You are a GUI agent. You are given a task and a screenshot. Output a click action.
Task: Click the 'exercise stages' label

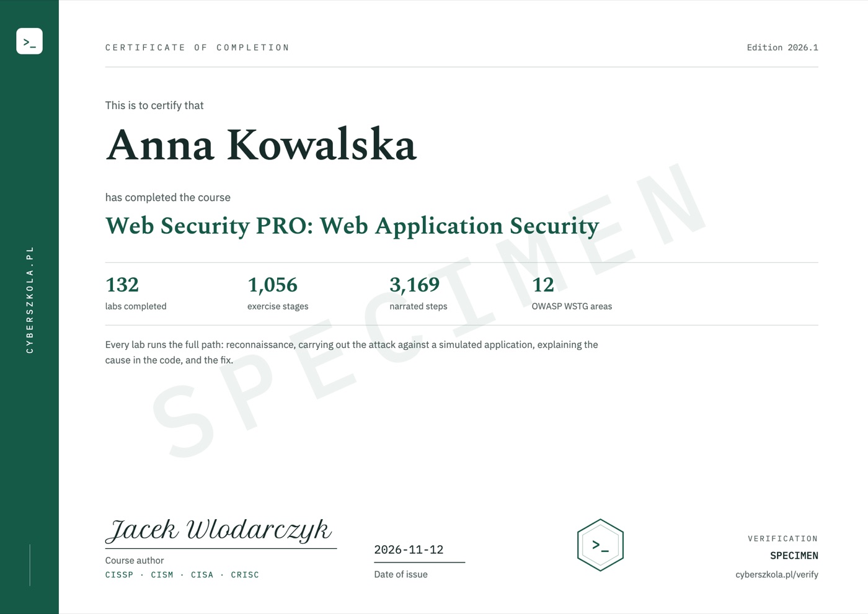(x=278, y=306)
